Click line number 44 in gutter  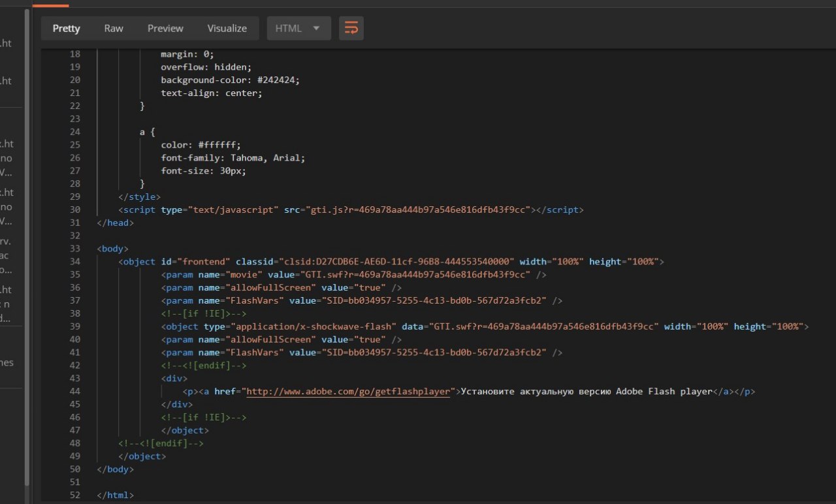74,392
